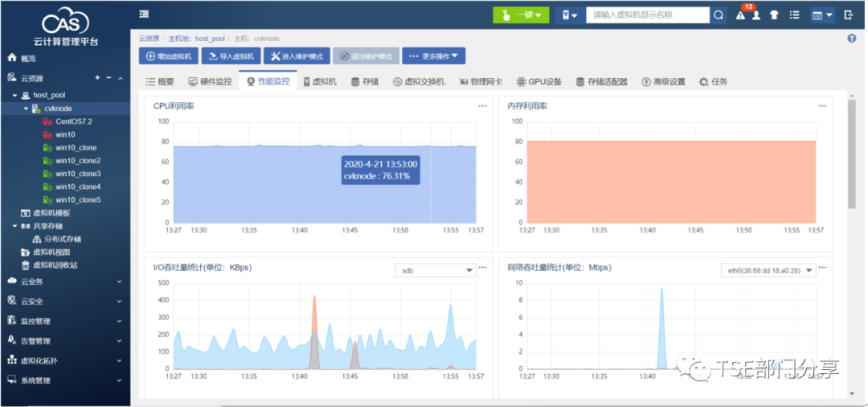Open the alarm warning triangle icon
The width and height of the screenshot is (868, 407).
[740, 15]
